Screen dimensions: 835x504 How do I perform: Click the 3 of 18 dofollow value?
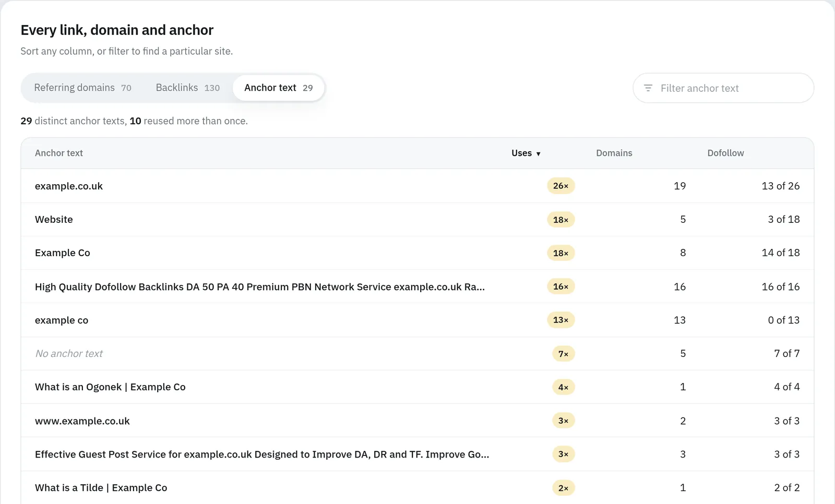784,220
